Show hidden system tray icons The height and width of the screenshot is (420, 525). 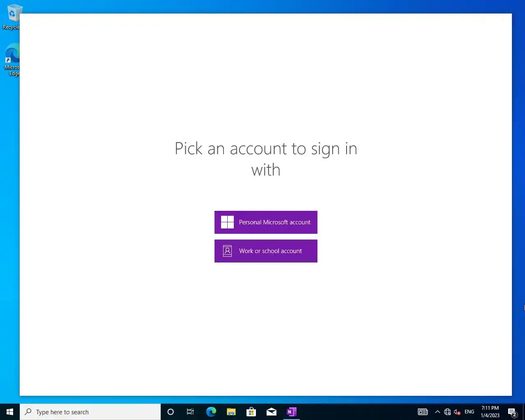(x=438, y=412)
